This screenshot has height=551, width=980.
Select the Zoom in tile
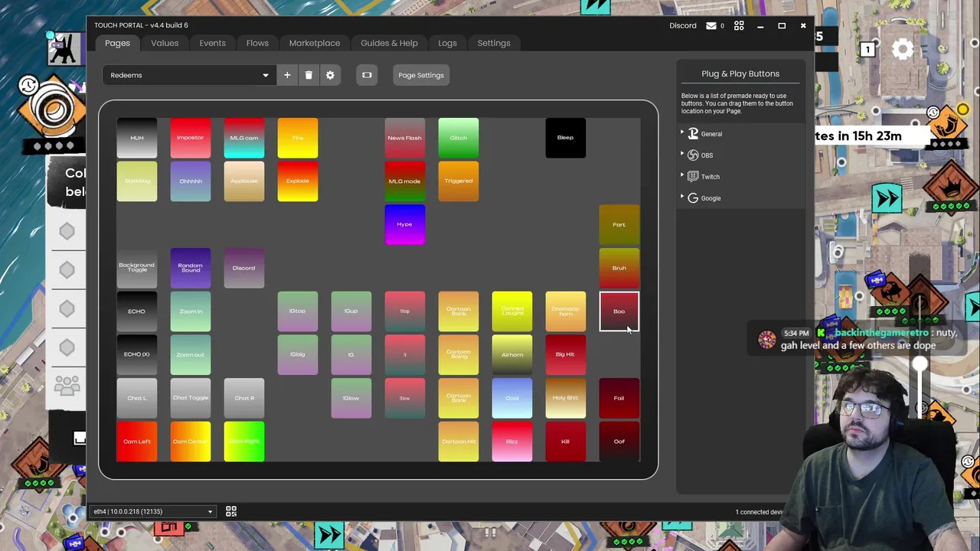point(191,311)
